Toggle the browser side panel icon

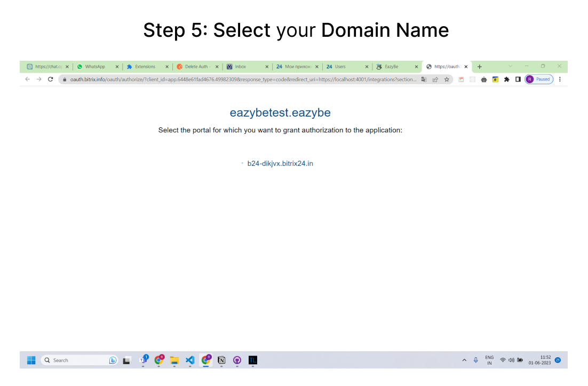click(518, 79)
